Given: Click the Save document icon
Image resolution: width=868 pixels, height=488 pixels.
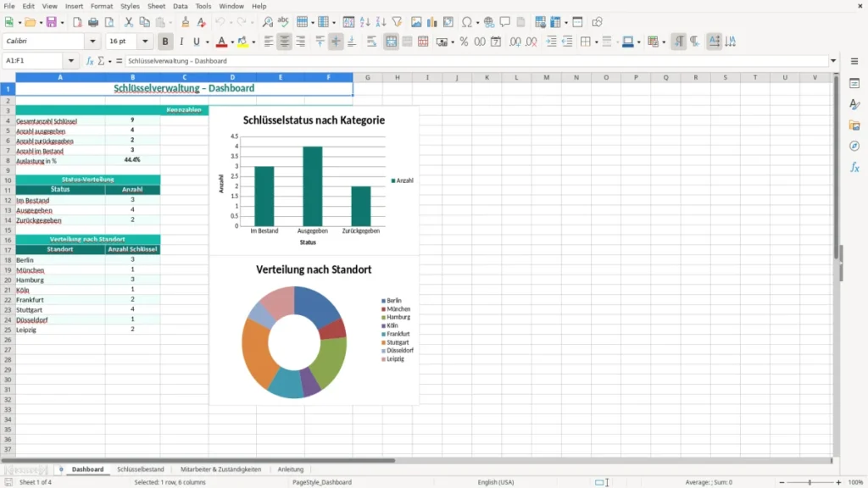Looking at the screenshot, I should click(x=51, y=22).
